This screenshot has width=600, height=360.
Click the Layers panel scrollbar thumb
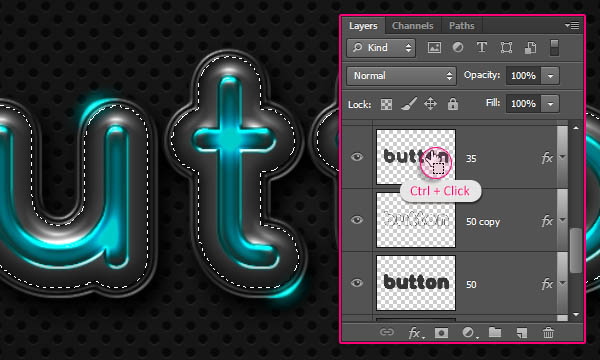coord(576,251)
